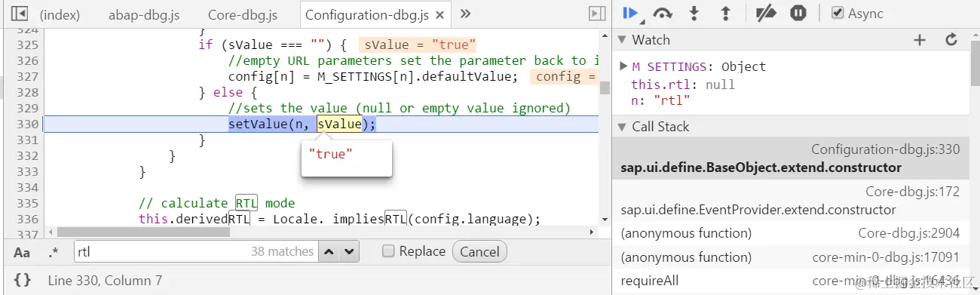Toggle pause on exceptions
The height and width of the screenshot is (295, 980).
(x=798, y=13)
